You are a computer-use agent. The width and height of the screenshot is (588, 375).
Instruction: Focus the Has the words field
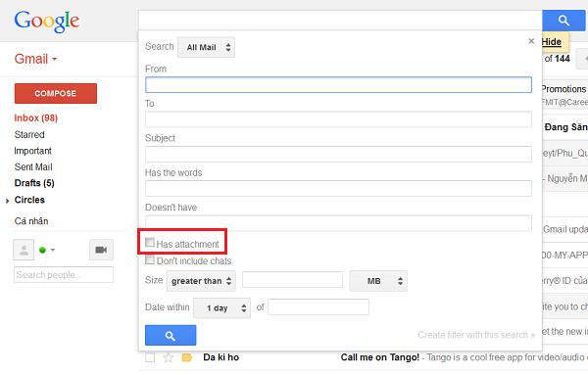(x=338, y=188)
